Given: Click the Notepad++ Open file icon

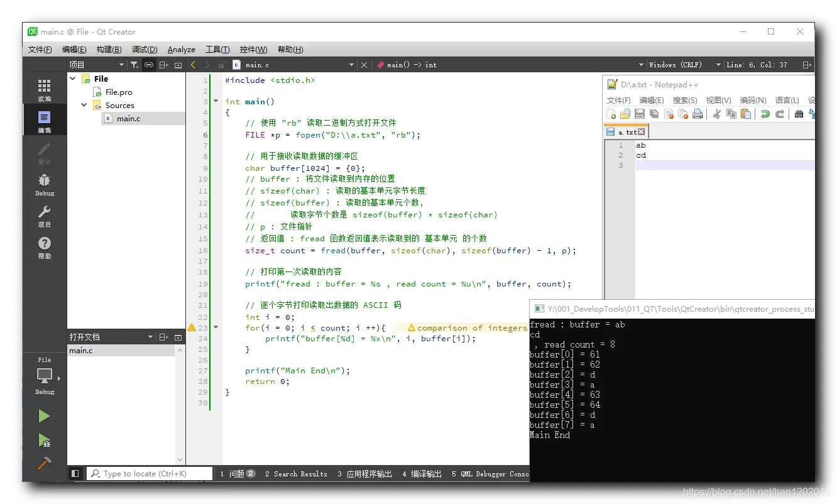Looking at the screenshot, I should (x=625, y=114).
